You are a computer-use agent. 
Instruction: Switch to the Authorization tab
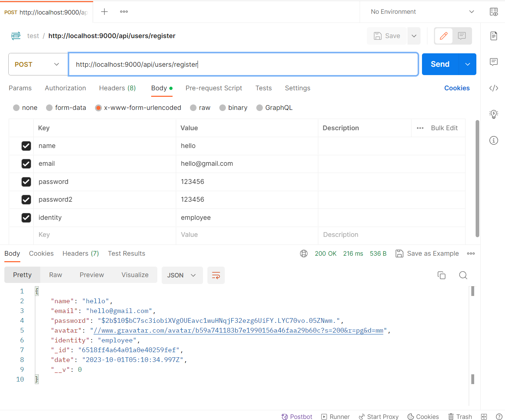pos(65,88)
